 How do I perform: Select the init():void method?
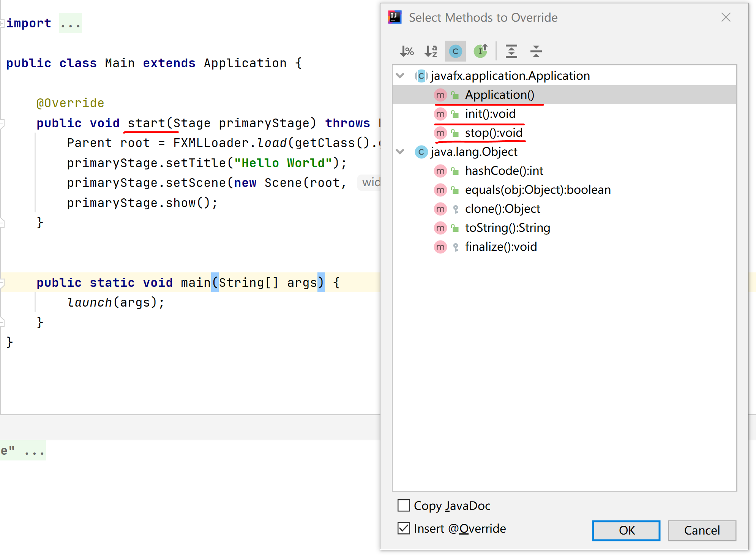click(490, 114)
